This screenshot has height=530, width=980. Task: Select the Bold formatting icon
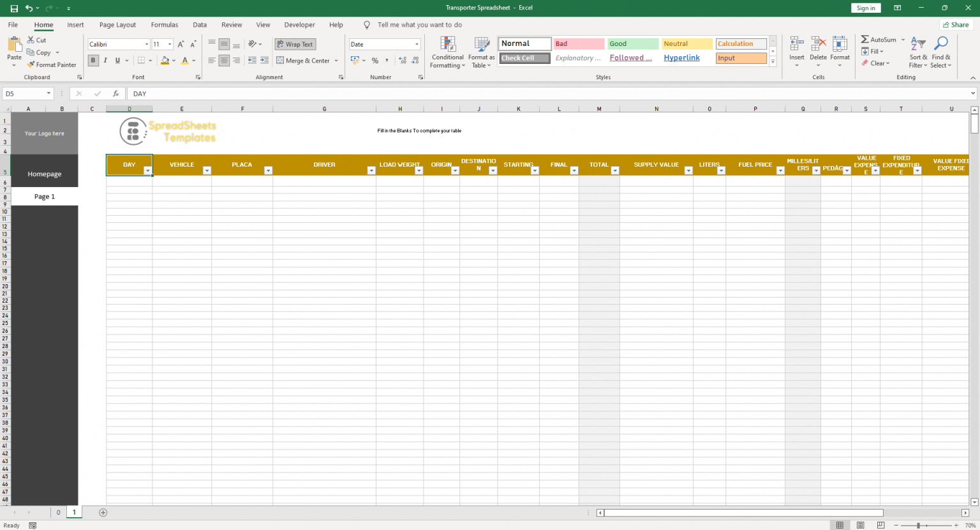pyautogui.click(x=93, y=60)
